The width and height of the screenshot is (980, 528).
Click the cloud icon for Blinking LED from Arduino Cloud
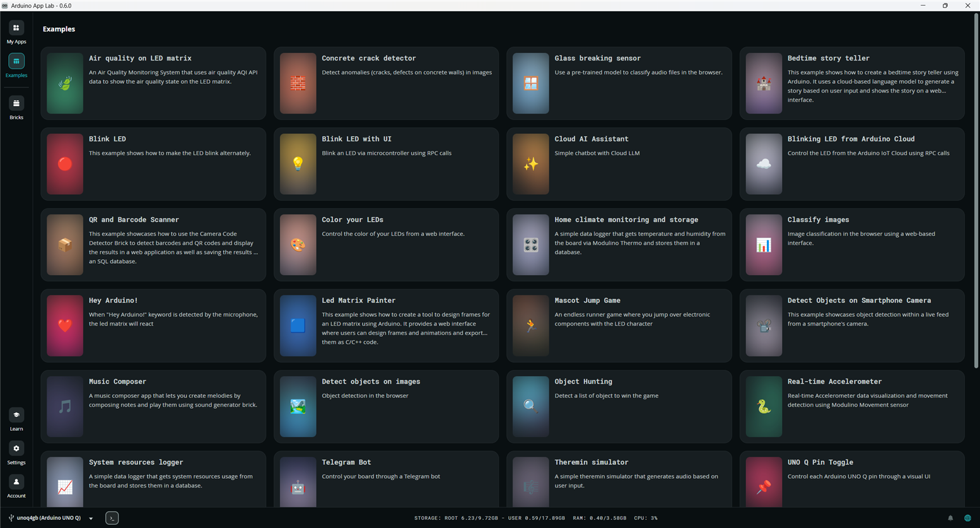point(764,164)
